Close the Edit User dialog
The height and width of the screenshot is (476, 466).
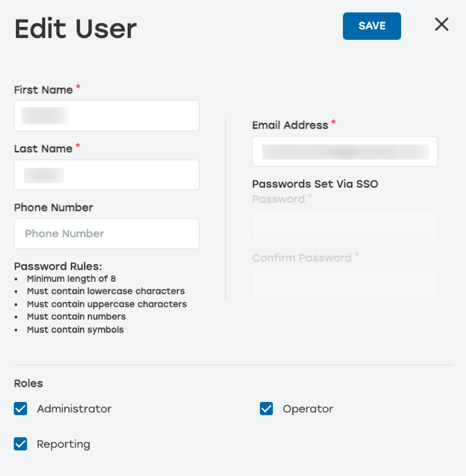coord(441,24)
